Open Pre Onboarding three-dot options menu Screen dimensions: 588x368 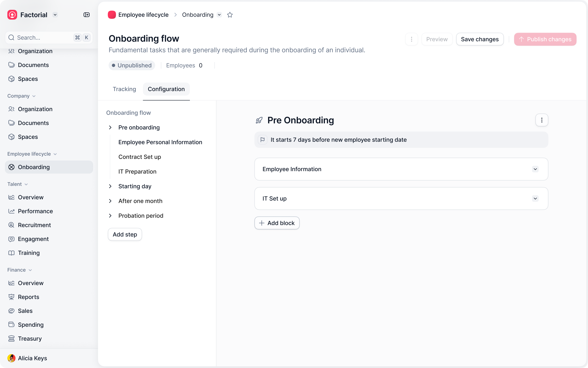pyautogui.click(x=541, y=120)
